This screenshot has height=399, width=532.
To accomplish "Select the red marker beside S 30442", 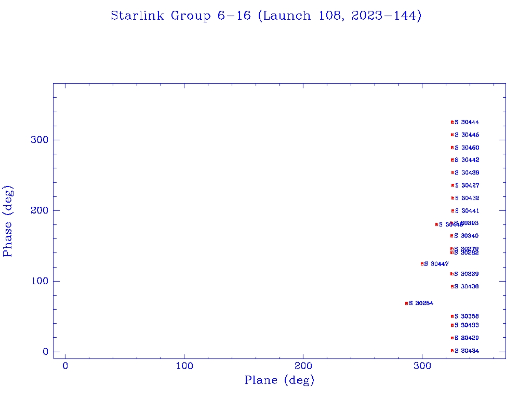I will click(x=453, y=160).
